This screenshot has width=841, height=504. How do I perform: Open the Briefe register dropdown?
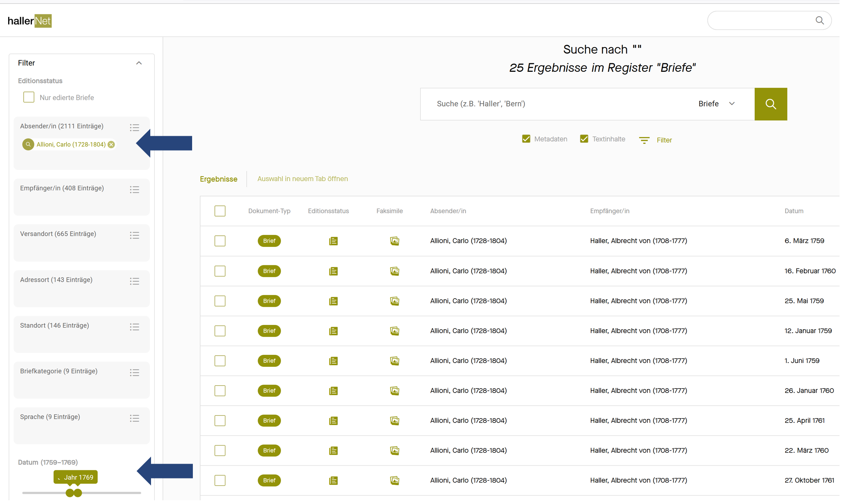coord(717,104)
